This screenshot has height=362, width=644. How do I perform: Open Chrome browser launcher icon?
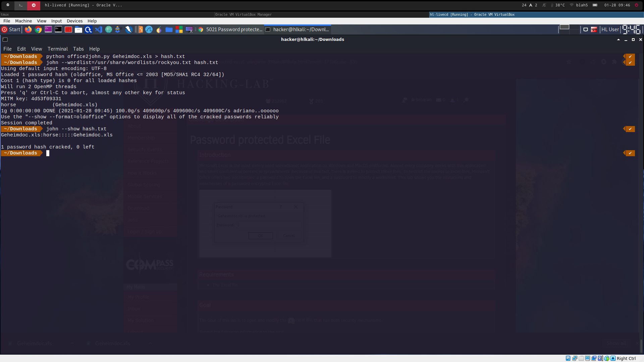pos(38,29)
